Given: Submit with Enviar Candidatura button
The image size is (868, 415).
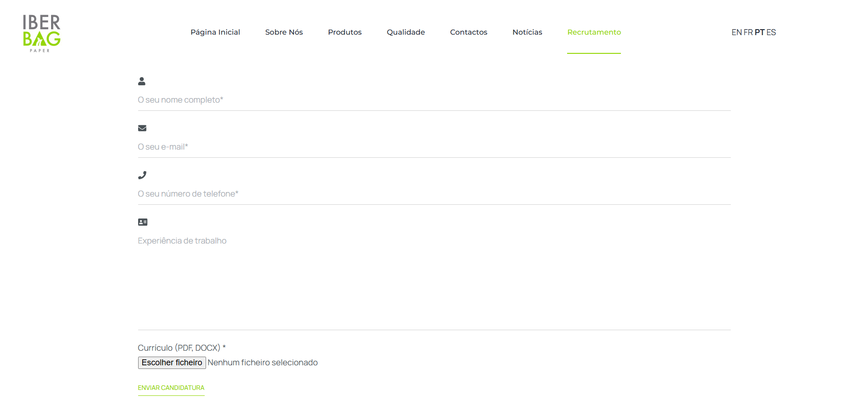Looking at the screenshot, I should tap(171, 388).
